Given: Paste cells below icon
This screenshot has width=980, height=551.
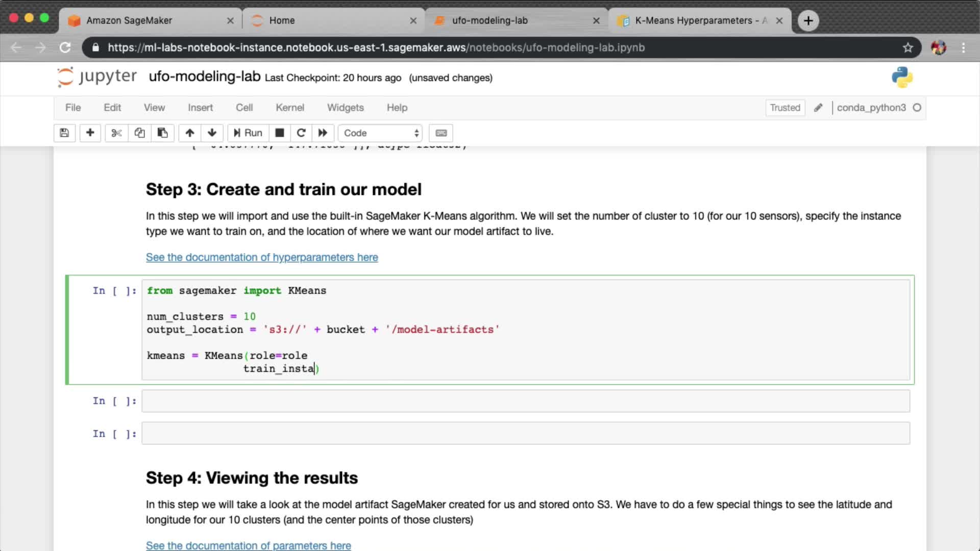Looking at the screenshot, I should coord(162,133).
